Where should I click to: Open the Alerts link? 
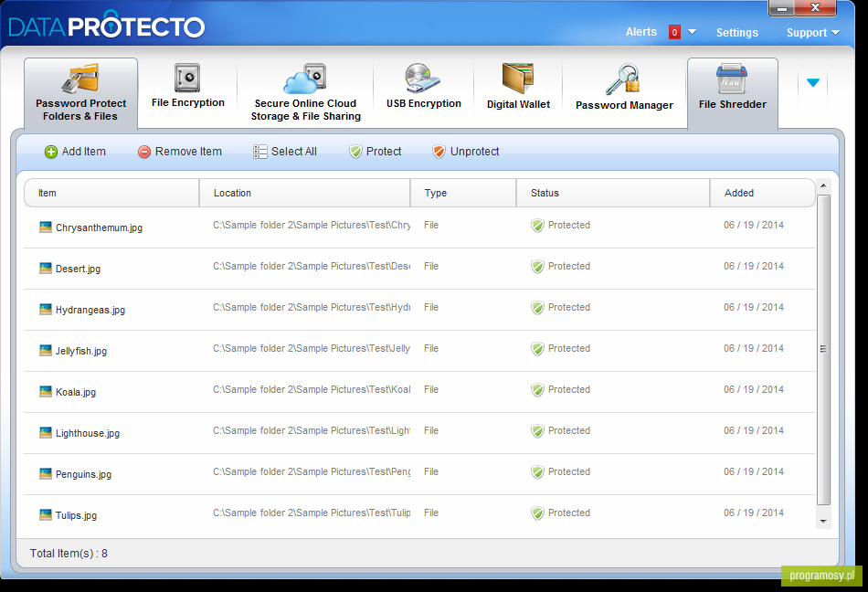(641, 32)
